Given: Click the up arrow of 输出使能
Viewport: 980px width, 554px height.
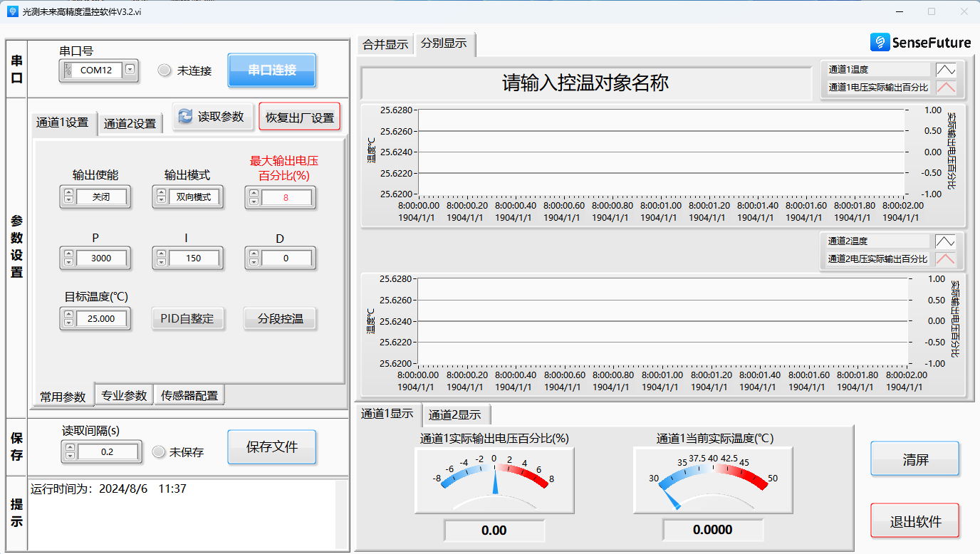Looking at the screenshot, I should (x=68, y=193).
